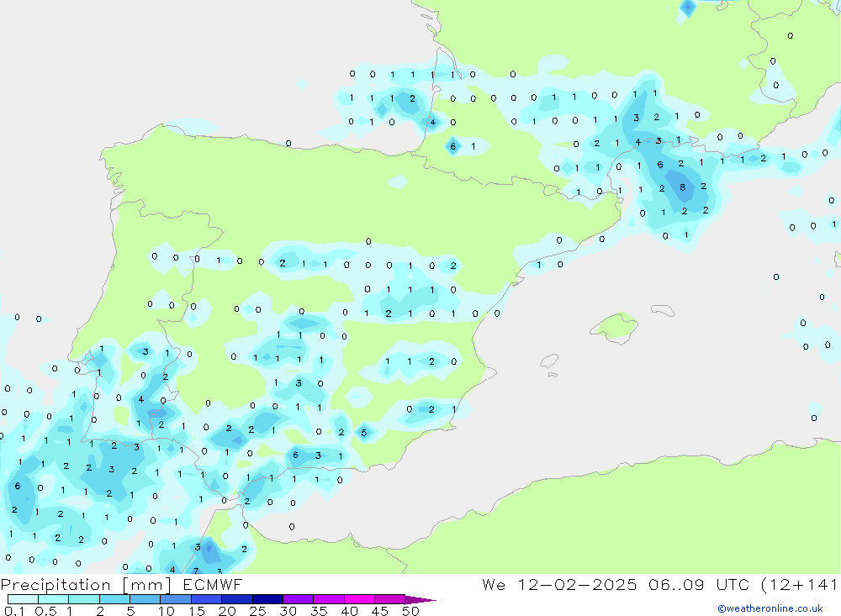Click the ECMWF model label
Viewport: 841px width, 616px height.
point(213,585)
